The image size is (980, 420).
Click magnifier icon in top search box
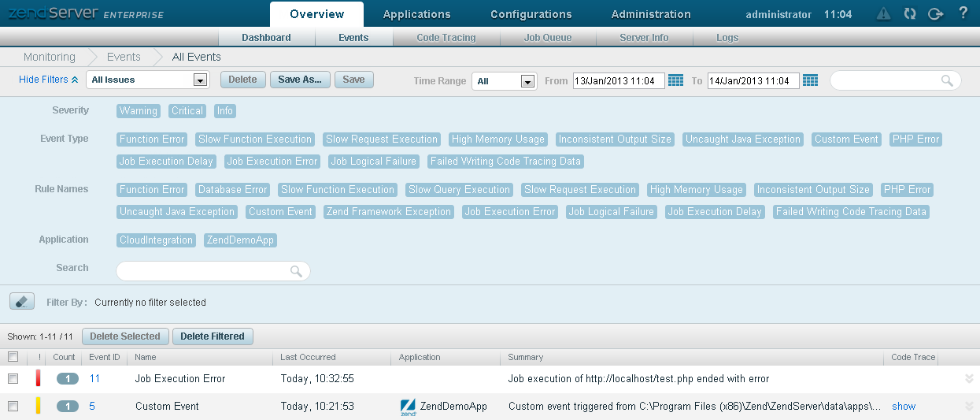(x=948, y=80)
